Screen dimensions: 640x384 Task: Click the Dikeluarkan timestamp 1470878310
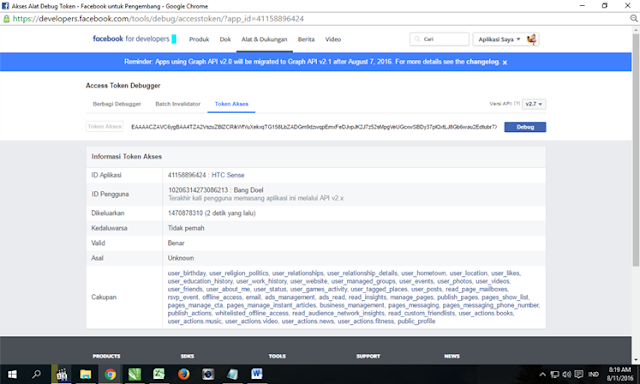[185, 213]
